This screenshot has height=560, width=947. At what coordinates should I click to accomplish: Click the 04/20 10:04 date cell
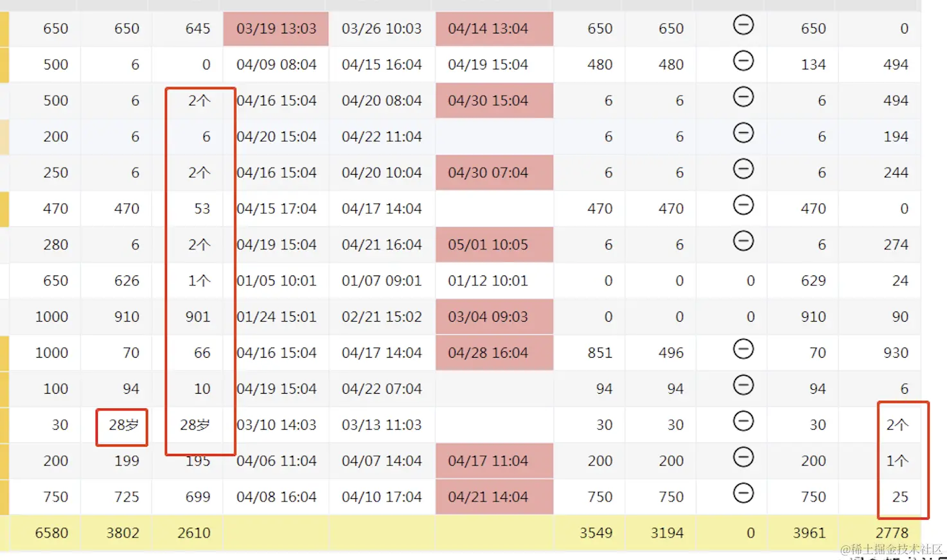(x=382, y=173)
